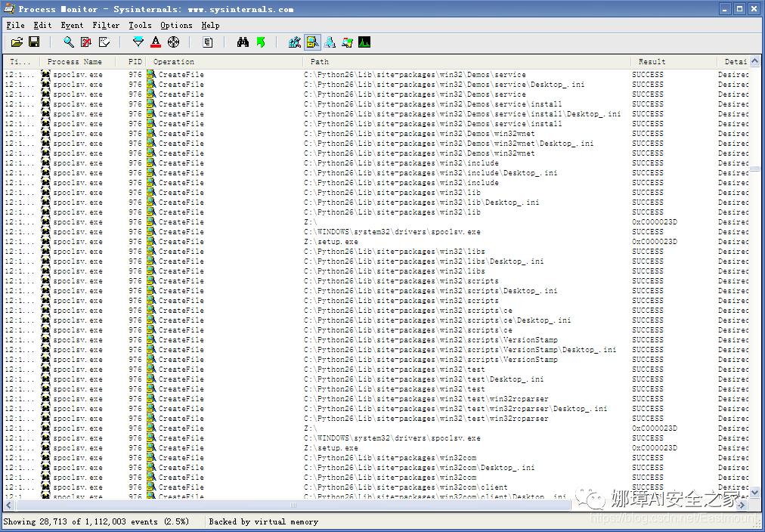
Task: Open the Filter menu
Action: tap(106, 26)
